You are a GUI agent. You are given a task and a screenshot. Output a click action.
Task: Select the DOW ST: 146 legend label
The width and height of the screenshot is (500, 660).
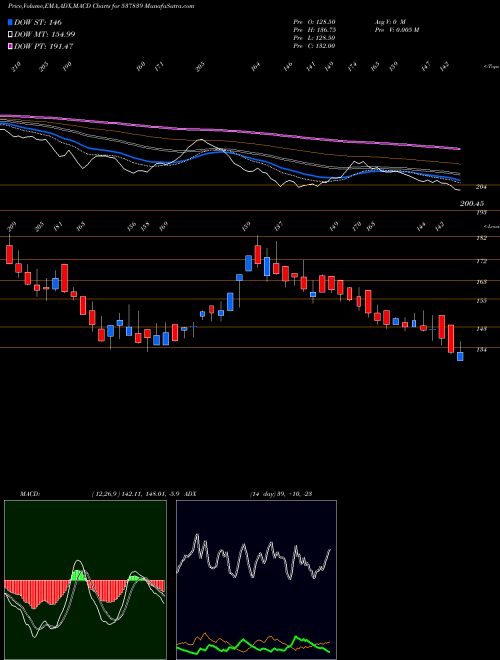point(38,22)
